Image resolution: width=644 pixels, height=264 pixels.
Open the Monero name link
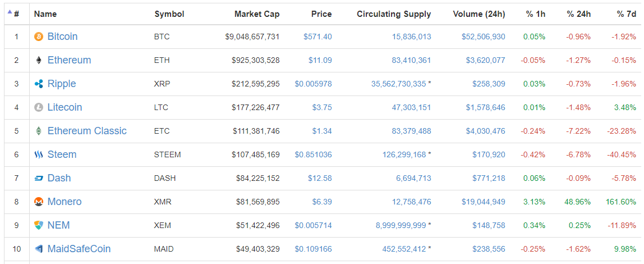(65, 202)
